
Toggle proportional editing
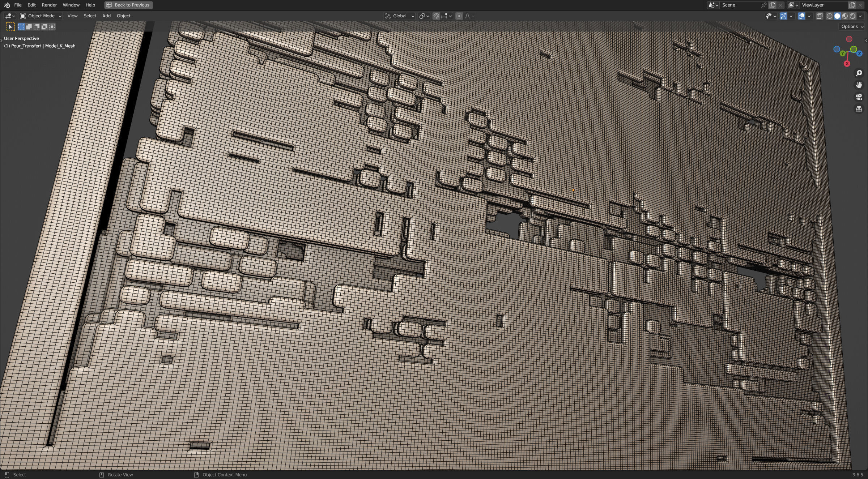click(x=459, y=16)
